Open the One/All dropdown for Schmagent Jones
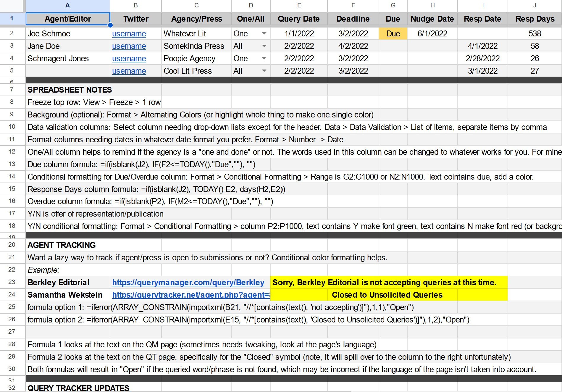 pos(264,59)
